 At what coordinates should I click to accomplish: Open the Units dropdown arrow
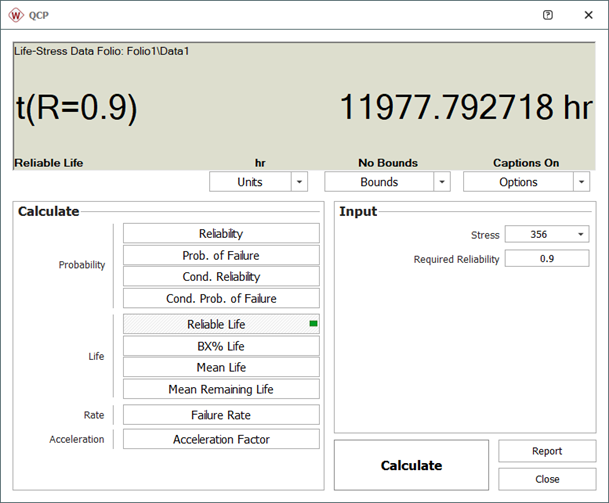pos(299,182)
